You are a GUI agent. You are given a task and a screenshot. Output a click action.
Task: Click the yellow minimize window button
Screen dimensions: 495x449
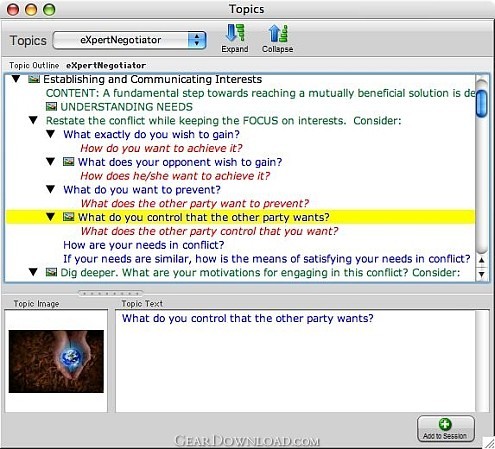pos(31,9)
